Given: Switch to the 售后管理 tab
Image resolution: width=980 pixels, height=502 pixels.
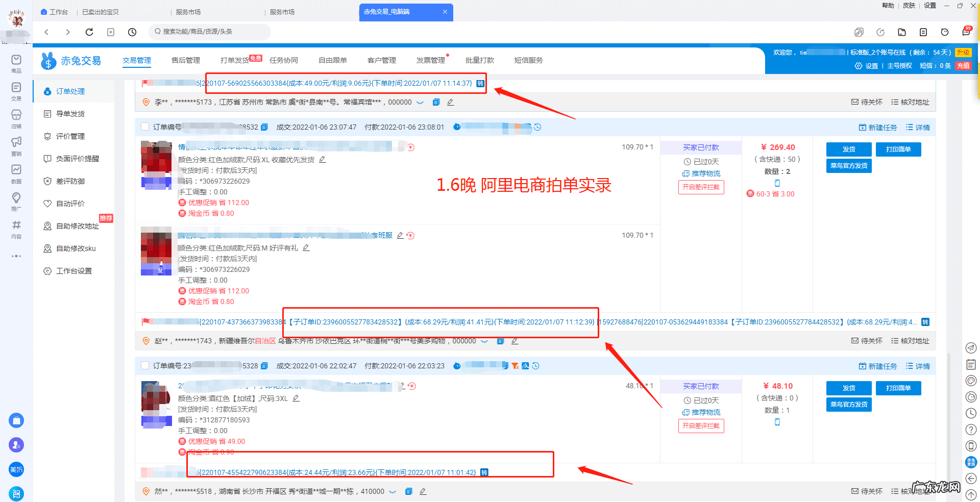Looking at the screenshot, I should pyautogui.click(x=185, y=60).
